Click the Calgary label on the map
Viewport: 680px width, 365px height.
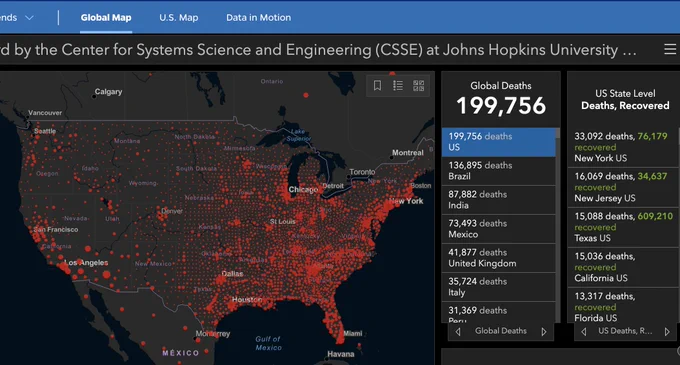[108, 92]
